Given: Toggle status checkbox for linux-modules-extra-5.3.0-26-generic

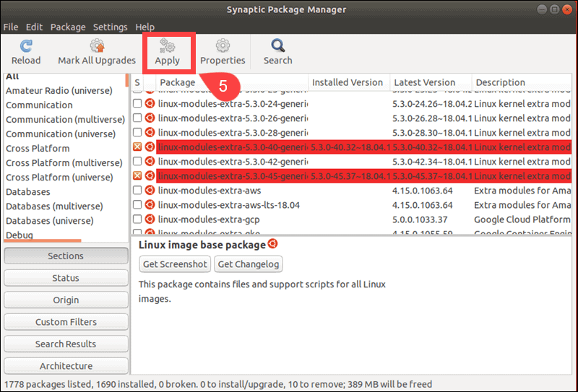Looking at the screenshot, I should [x=137, y=118].
